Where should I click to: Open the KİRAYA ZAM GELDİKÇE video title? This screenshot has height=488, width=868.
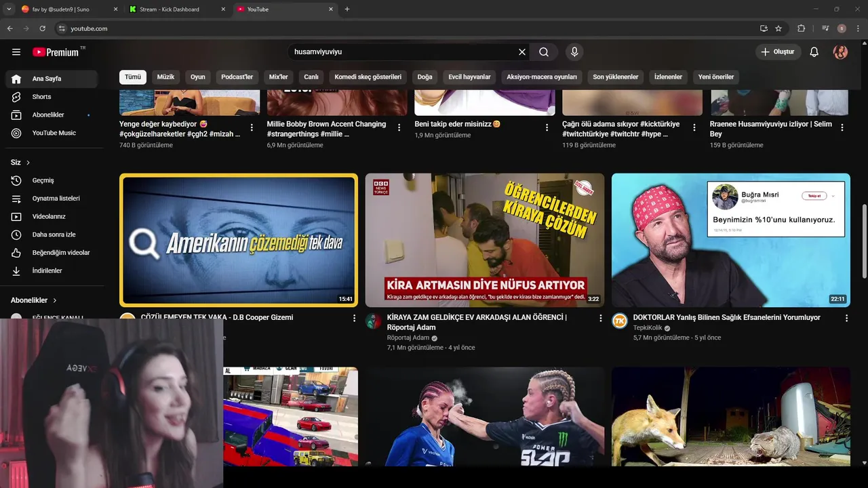(x=477, y=322)
